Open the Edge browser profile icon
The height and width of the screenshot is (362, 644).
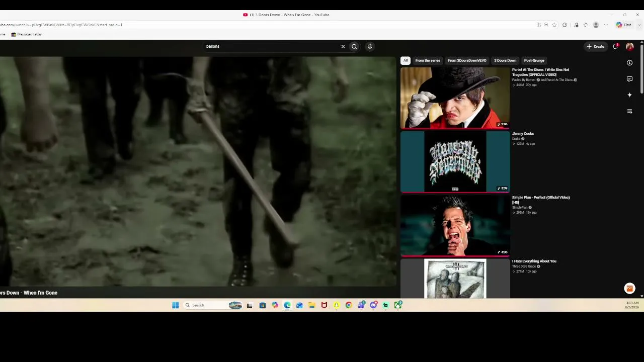pos(596,25)
